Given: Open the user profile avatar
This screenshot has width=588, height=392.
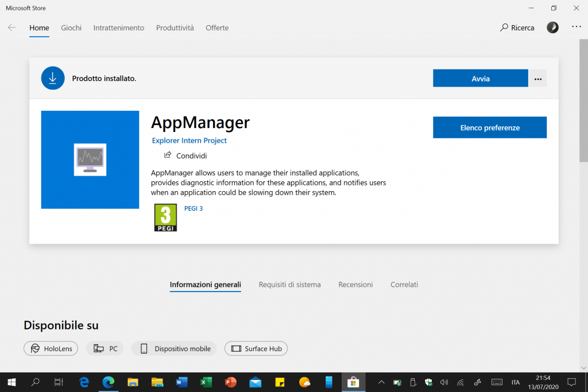Looking at the screenshot, I should (x=552, y=28).
